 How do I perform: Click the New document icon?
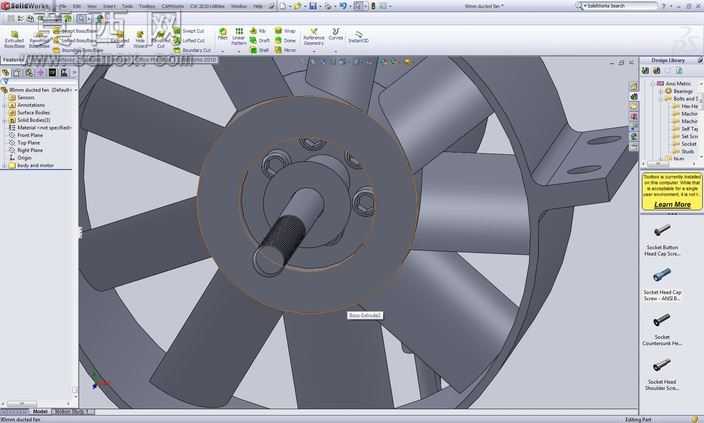pos(283,6)
